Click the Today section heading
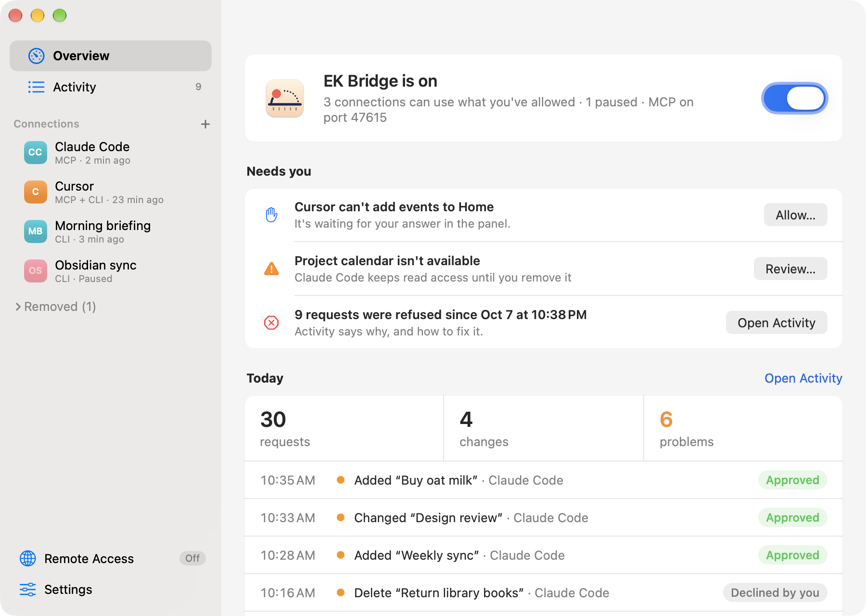866x616 pixels. coord(265,378)
